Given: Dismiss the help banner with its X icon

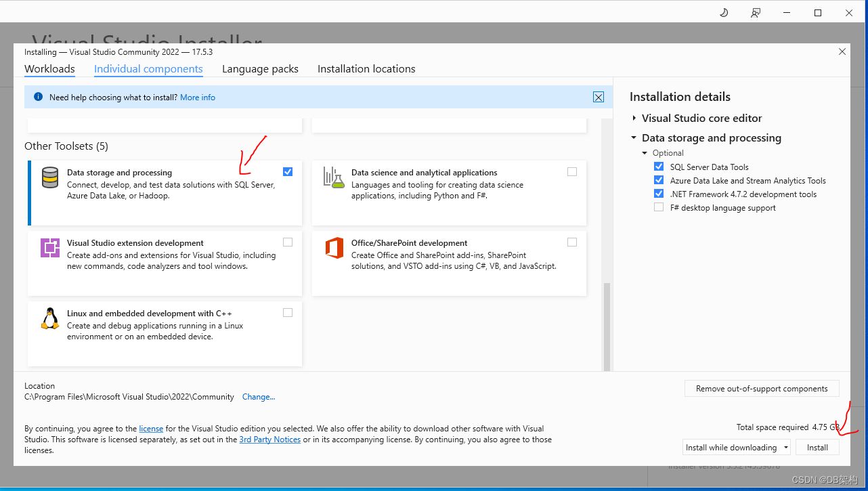Looking at the screenshot, I should tap(599, 97).
